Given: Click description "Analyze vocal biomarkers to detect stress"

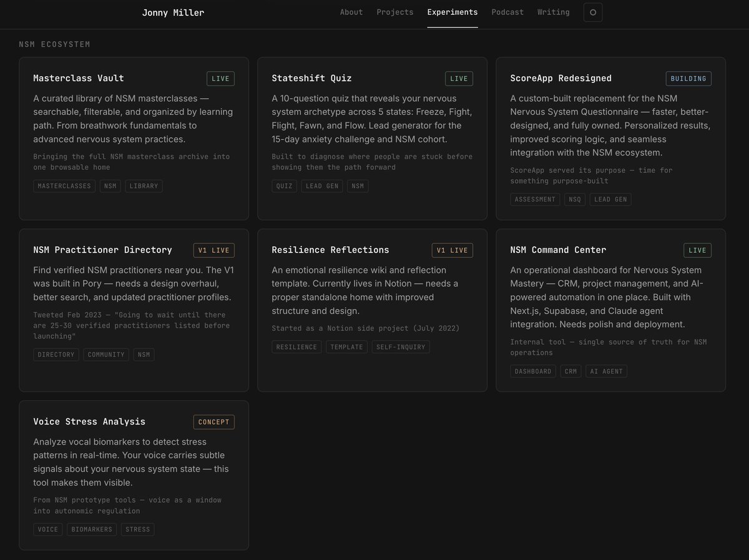Looking at the screenshot, I should pyautogui.click(x=131, y=462).
